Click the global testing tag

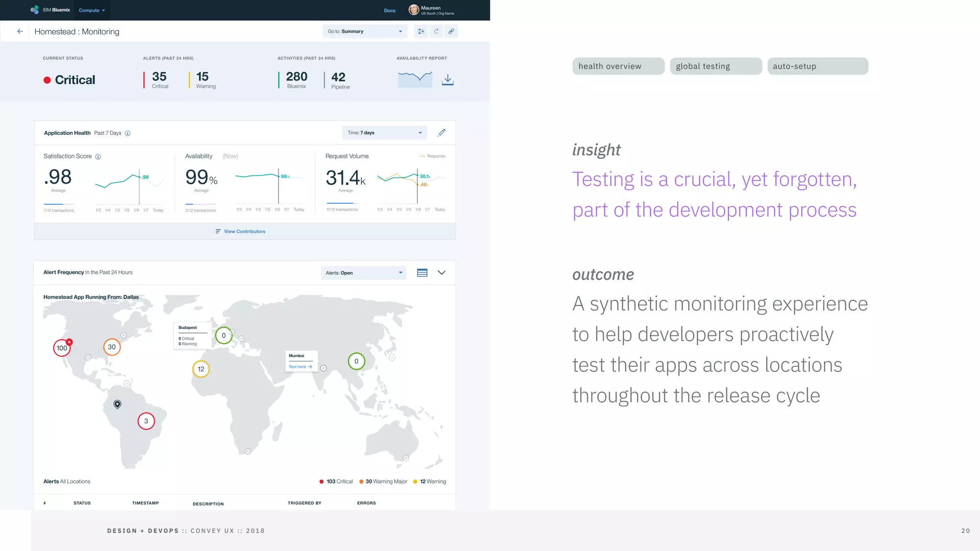click(716, 66)
